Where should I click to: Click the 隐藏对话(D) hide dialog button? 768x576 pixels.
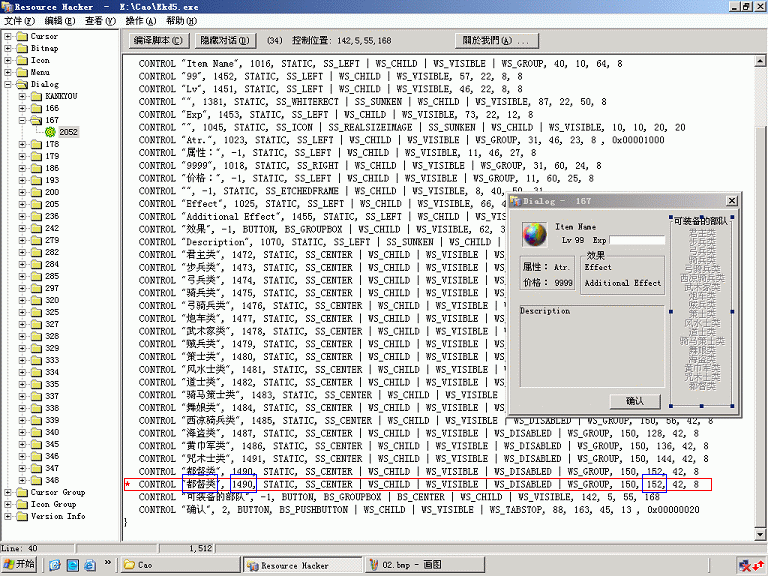[x=225, y=40]
